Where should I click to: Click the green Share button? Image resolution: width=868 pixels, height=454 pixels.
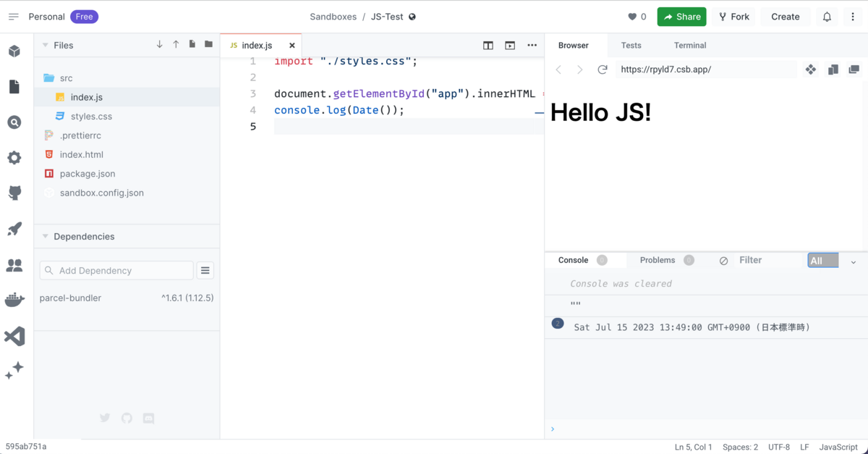(681, 16)
